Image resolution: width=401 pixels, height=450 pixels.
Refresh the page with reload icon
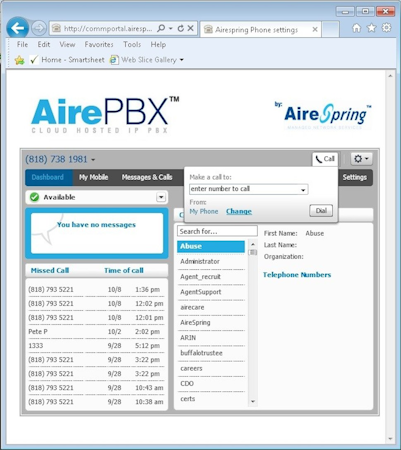click(181, 28)
